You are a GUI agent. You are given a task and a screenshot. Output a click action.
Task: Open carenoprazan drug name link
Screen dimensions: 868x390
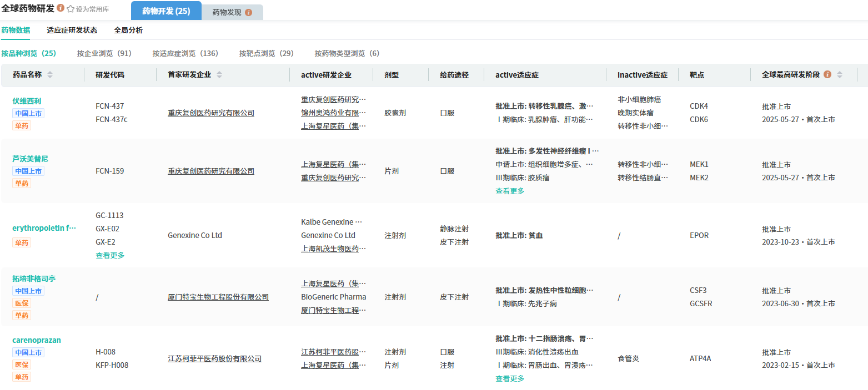click(37, 340)
